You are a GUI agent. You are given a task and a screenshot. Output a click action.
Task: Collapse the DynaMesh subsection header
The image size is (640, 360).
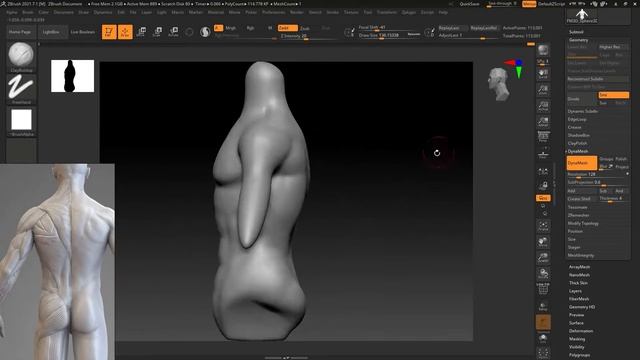(x=578, y=151)
